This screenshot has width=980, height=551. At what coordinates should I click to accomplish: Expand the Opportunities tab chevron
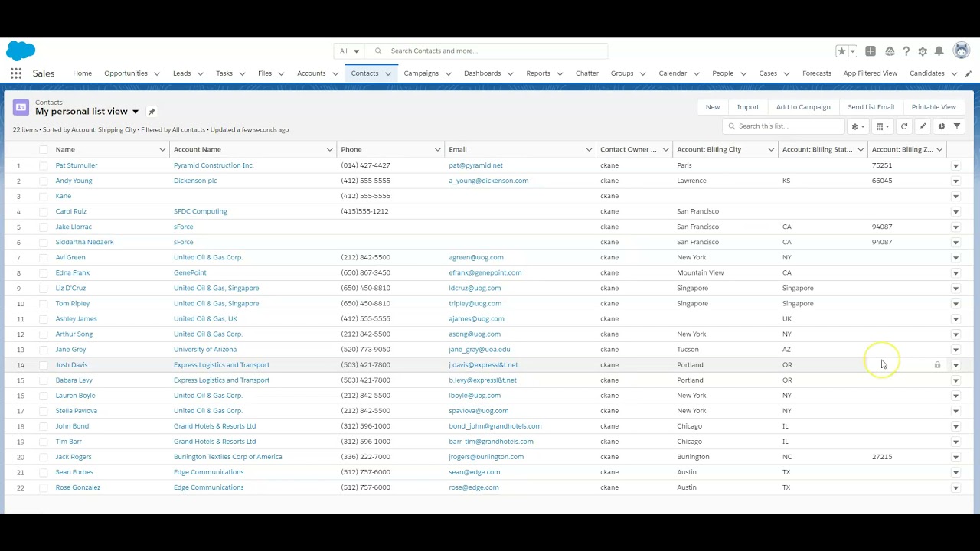[157, 74]
